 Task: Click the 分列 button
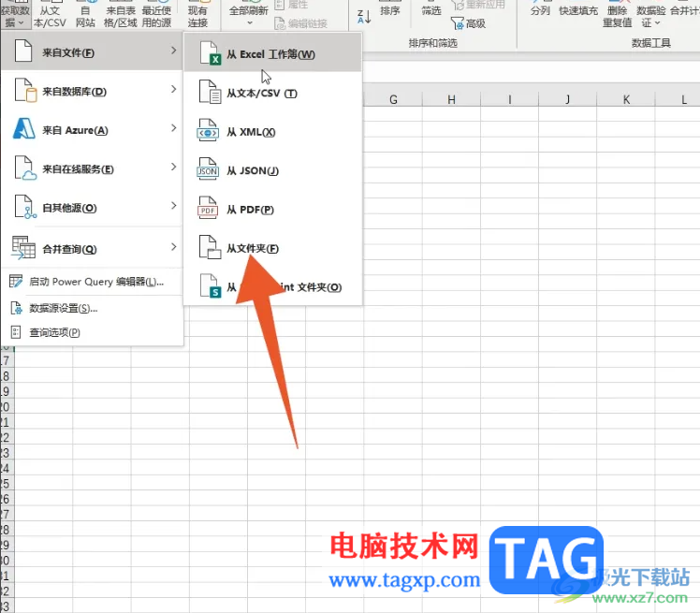(x=540, y=10)
